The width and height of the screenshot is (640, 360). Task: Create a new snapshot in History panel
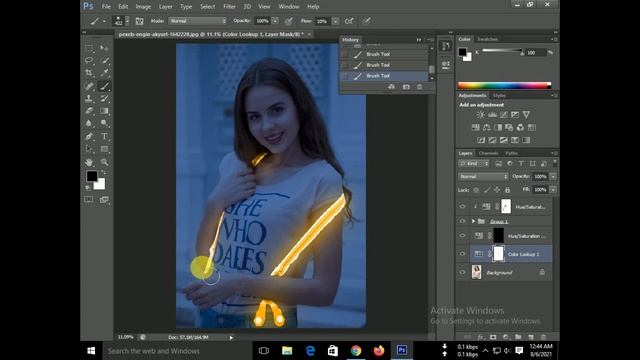click(406, 87)
